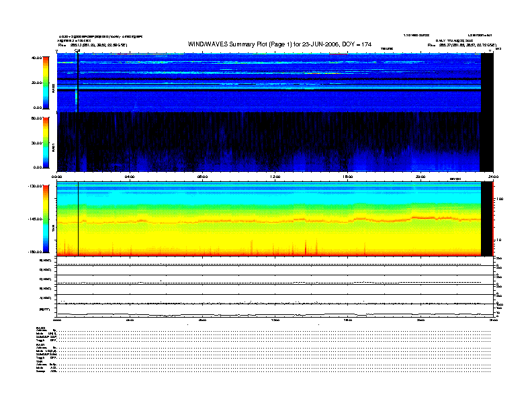
Task: Click the black data gap at the end of the TNR panel
Action: 487,219
